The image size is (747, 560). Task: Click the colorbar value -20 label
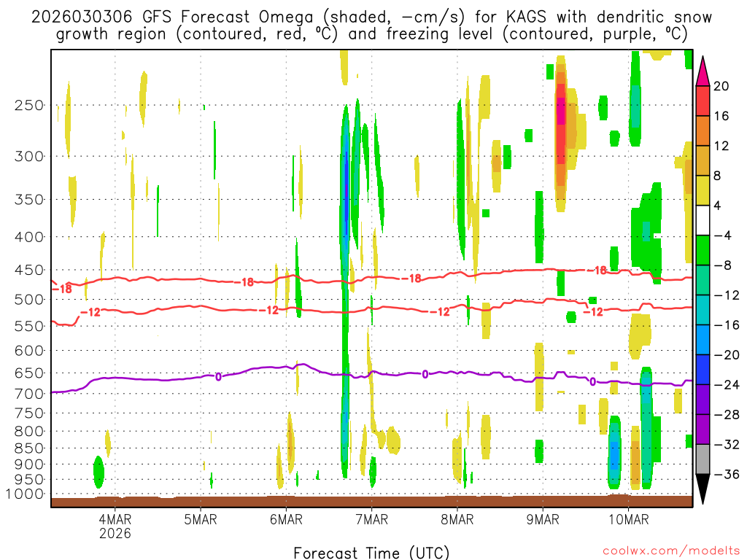(x=727, y=355)
